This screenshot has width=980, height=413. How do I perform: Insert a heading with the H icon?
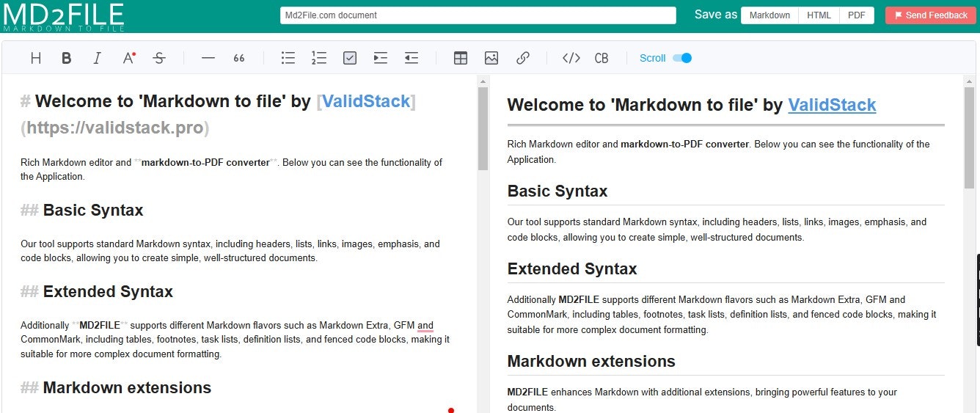click(x=35, y=58)
